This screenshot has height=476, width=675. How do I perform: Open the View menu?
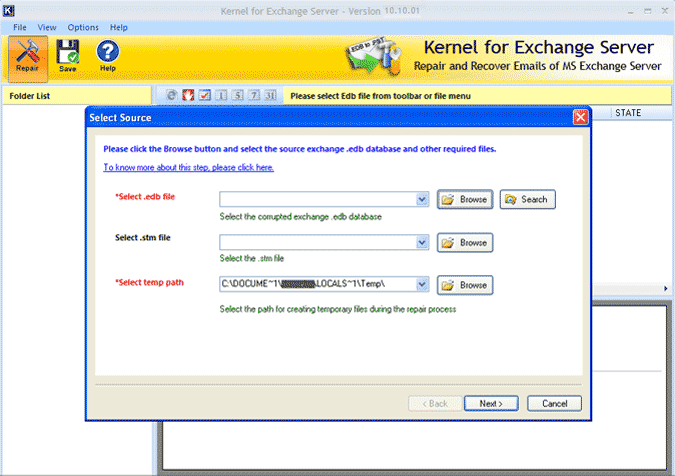pyautogui.click(x=47, y=28)
